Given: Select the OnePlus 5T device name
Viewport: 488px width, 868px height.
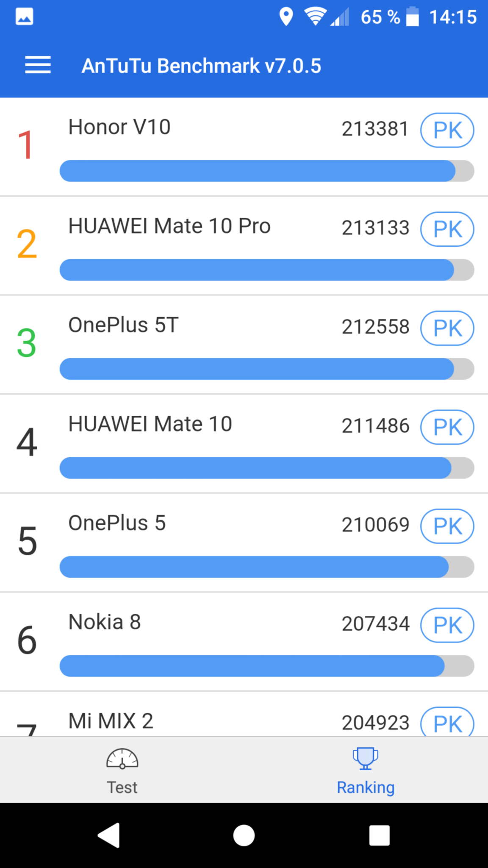Looking at the screenshot, I should click(123, 325).
